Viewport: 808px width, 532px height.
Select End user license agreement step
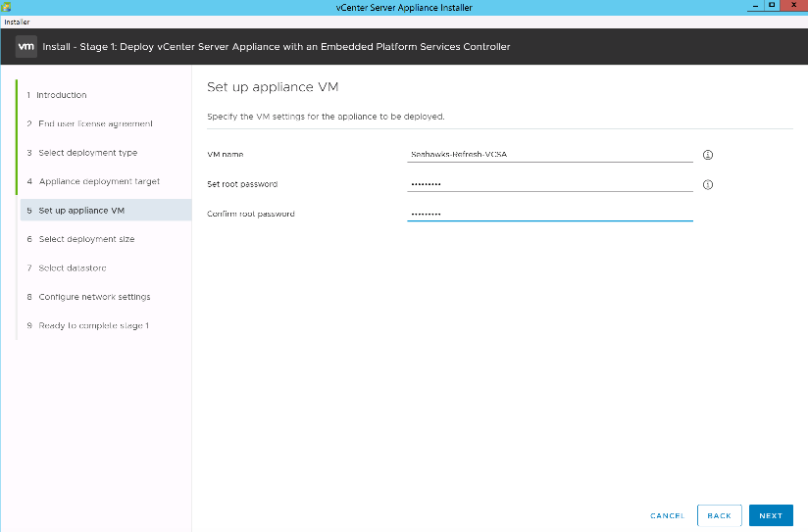pyautogui.click(x=95, y=123)
